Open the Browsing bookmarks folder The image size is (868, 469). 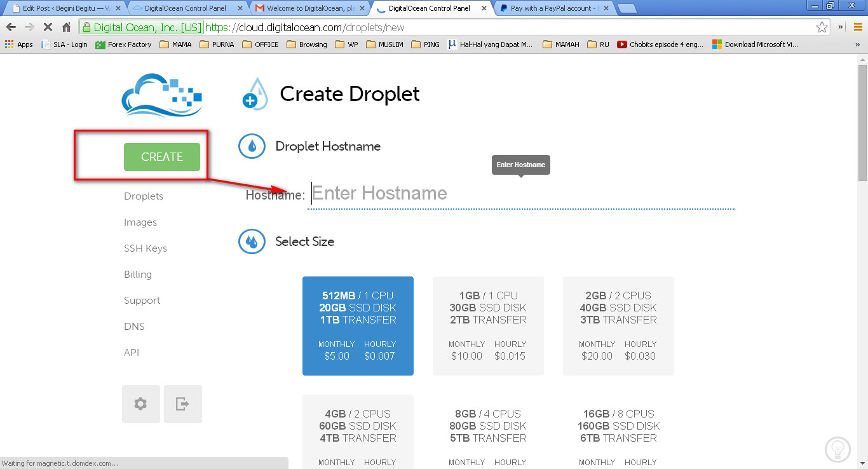click(x=307, y=44)
